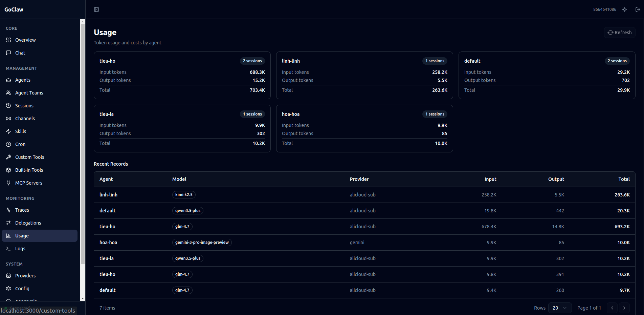Click the Skills lightning icon
The image size is (644, 315).
click(8, 131)
